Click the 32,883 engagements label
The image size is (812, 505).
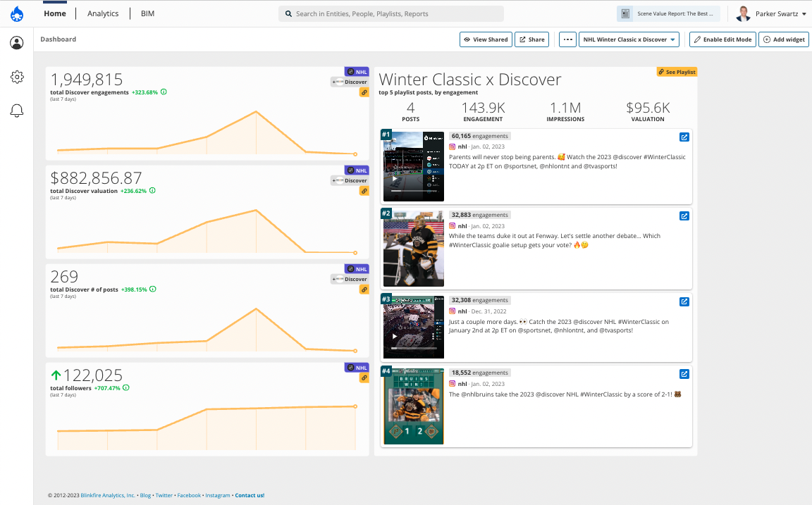(479, 215)
